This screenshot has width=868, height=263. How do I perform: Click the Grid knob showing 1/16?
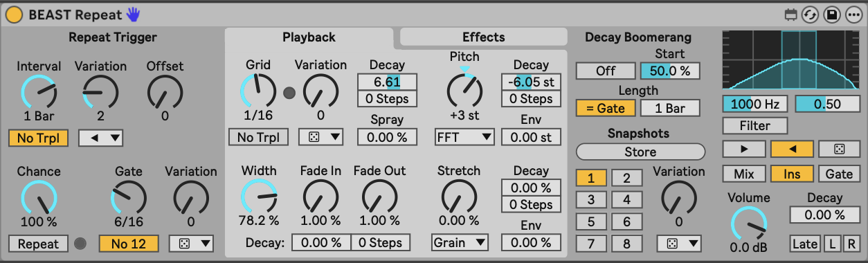257,91
